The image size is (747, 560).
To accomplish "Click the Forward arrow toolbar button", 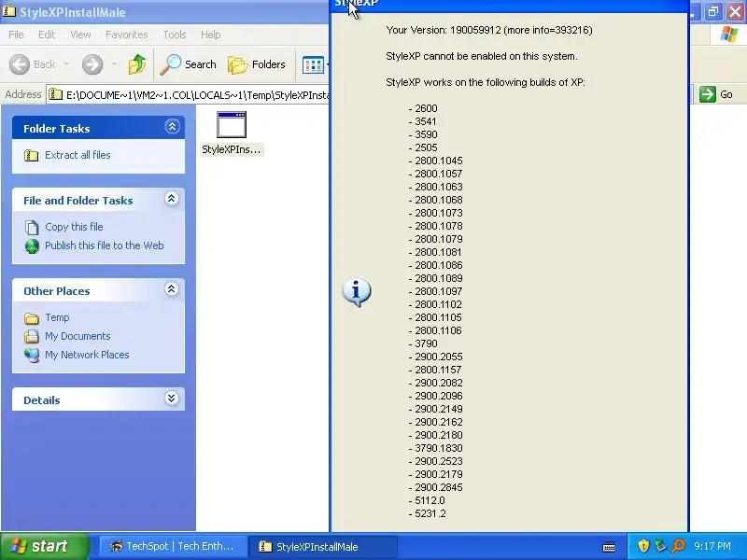I will pos(92,64).
